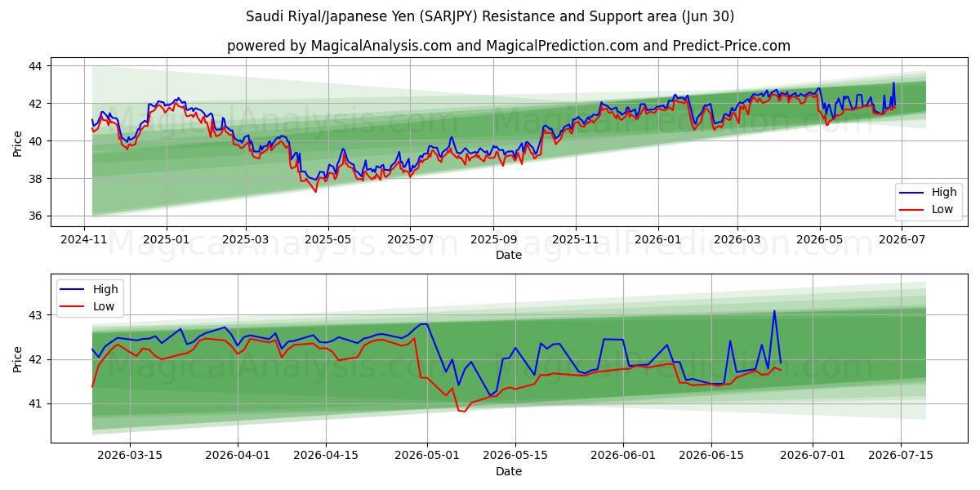Click the 2026-05 tick label
Viewport: 980px width, 490px height.
click(820, 238)
